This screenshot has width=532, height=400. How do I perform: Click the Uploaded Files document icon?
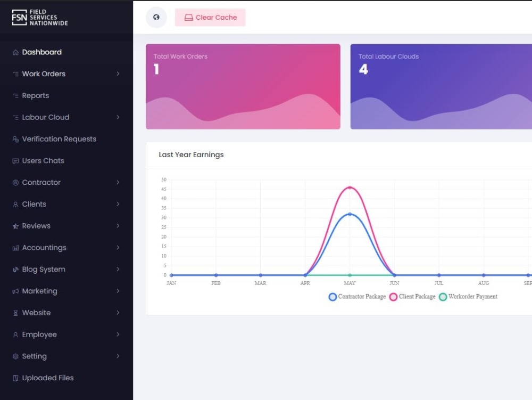point(15,378)
